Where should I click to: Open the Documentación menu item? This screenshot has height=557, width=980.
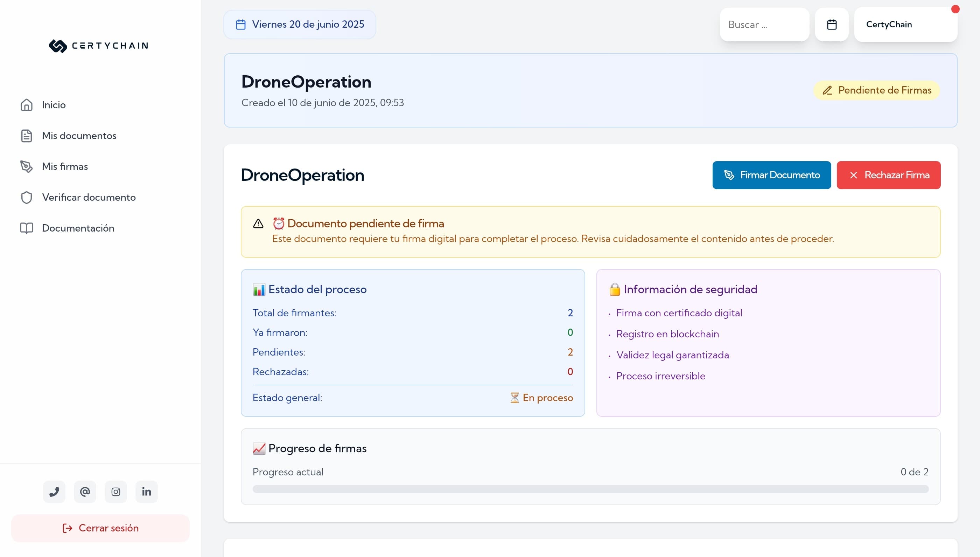point(78,228)
